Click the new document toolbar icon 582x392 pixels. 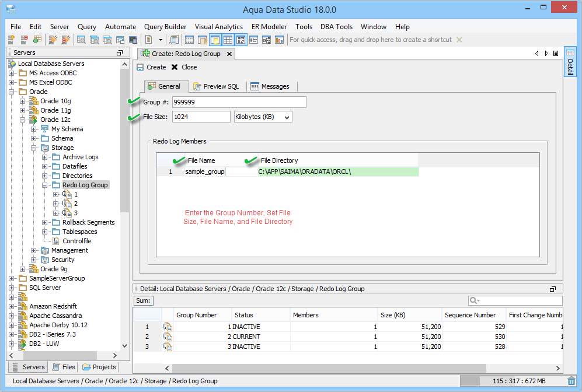(x=148, y=40)
